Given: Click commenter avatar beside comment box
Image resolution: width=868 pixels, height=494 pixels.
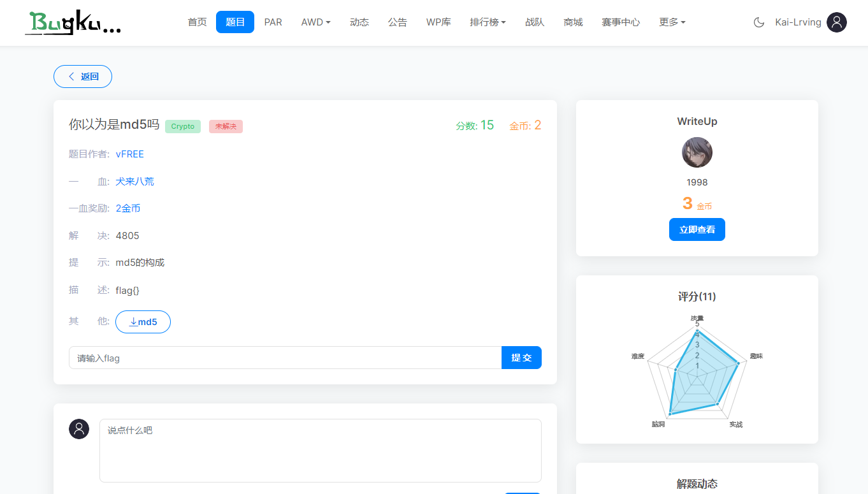Looking at the screenshot, I should click(x=79, y=429).
